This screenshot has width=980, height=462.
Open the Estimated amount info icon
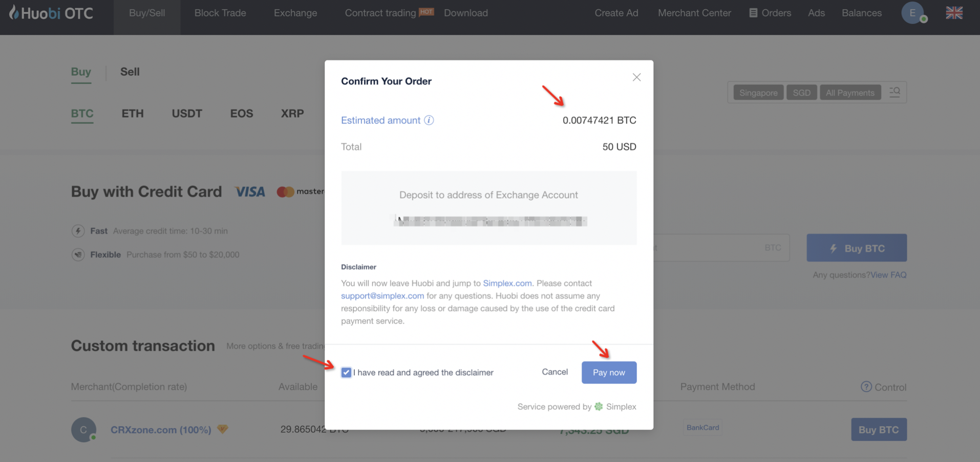coord(429,120)
